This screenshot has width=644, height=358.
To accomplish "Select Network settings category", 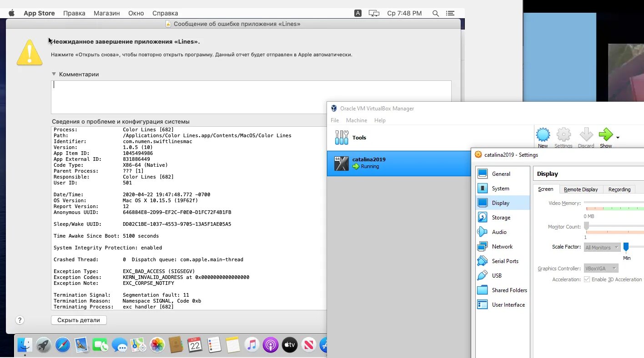I will click(x=503, y=247).
